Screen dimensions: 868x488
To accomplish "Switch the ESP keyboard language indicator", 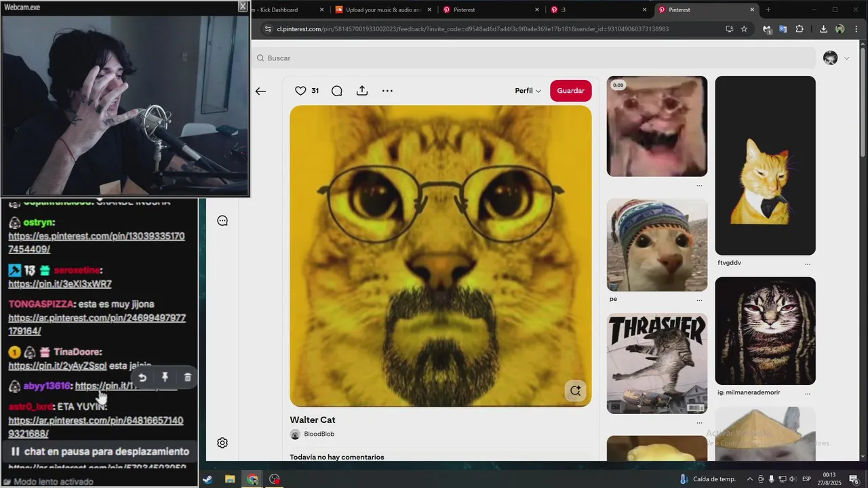I will coord(807,479).
